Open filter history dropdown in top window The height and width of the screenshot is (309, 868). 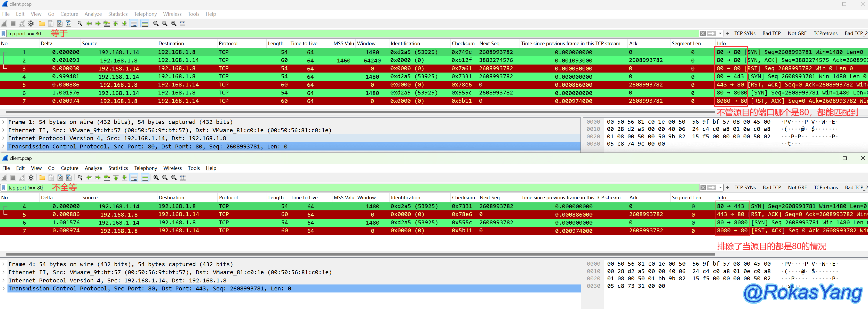(x=720, y=34)
